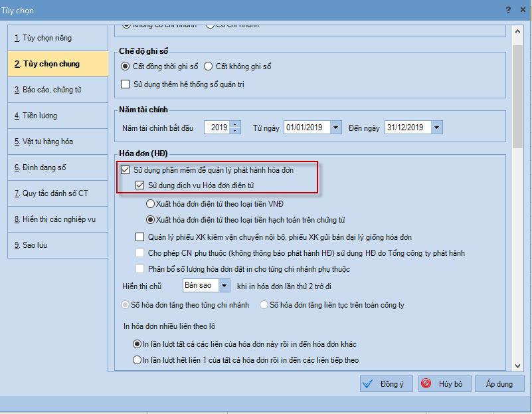Uncheck Sử dụng phần mềm quản lý phát hành hóa đơn
This screenshot has width=532, height=414.
tap(126, 170)
